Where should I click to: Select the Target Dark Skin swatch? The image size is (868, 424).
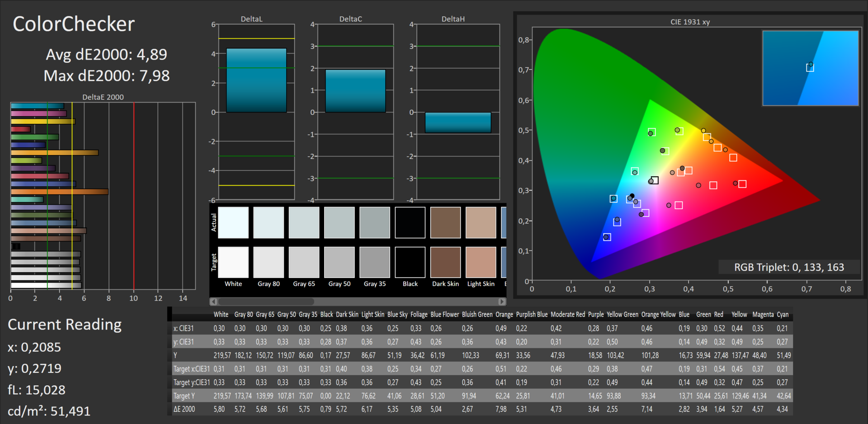[x=445, y=262]
